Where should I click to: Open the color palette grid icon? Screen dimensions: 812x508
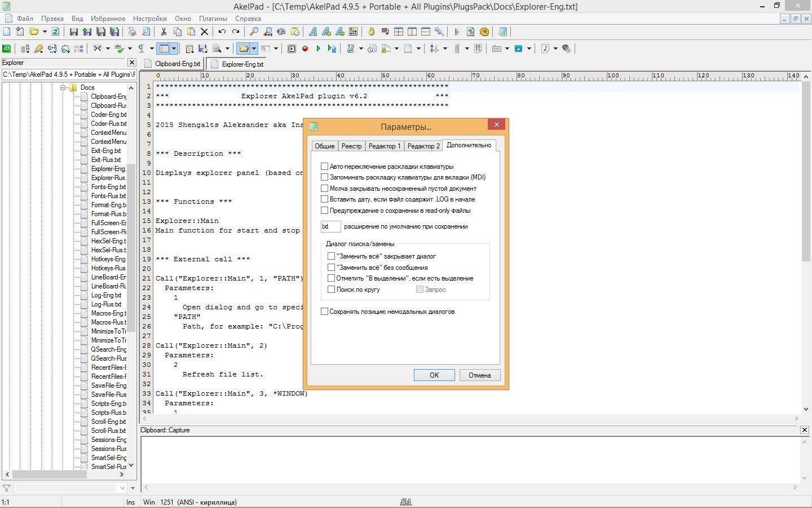coord(353,32)
